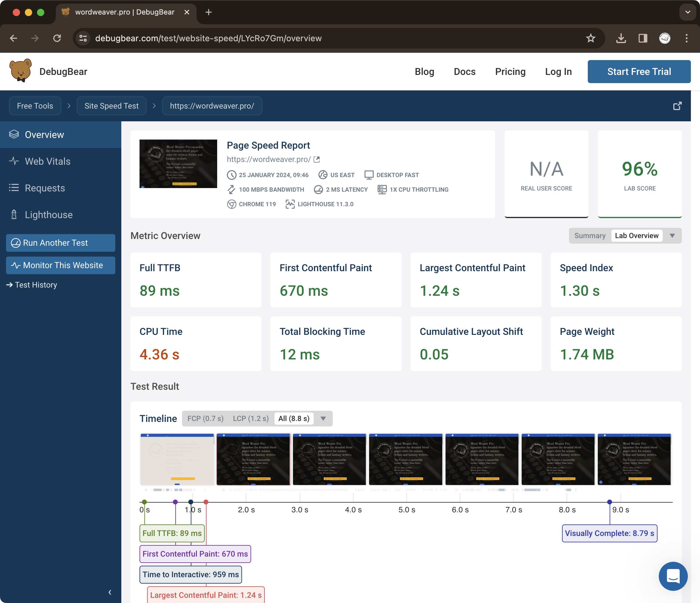Open Largest Contentful Paint metric card
This screenshot has height=603, width=700.
click(x=476, y=280)
